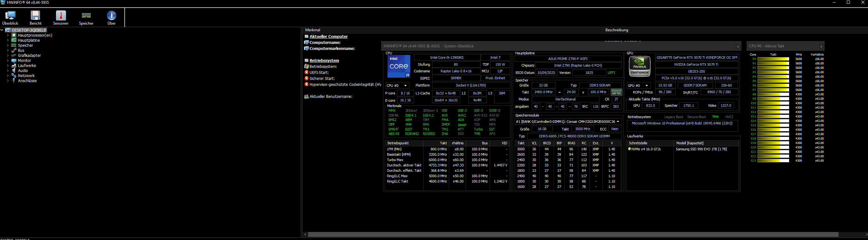The width and height of the screenshot is (868, 240).
Task: Click the Hauptprozessor(en) CPU chip icon
Action: coord(14,35)
